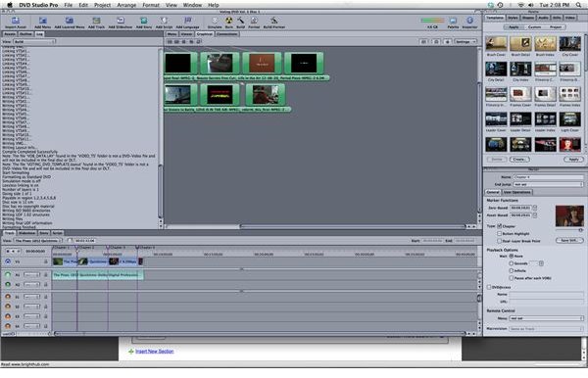Lock the A1 audio track
This screenshot has height=378, width=588.
pyautogui.click(x=46, y=275)
